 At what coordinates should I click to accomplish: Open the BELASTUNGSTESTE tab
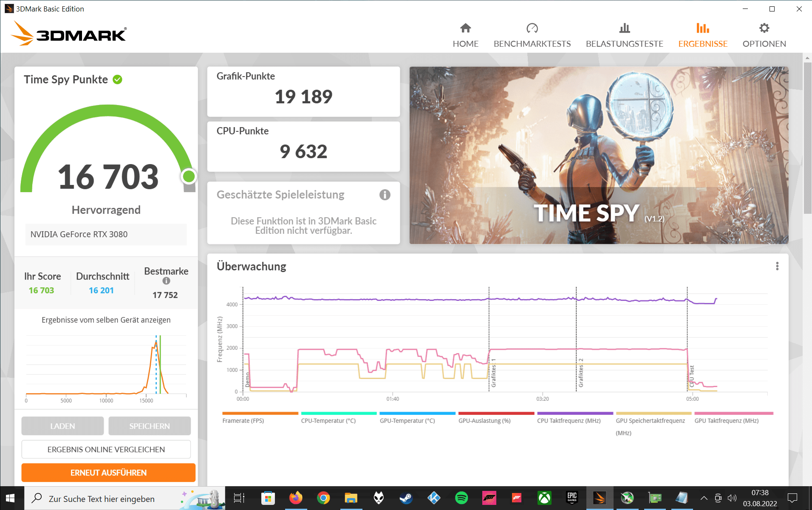pos(624,36)
